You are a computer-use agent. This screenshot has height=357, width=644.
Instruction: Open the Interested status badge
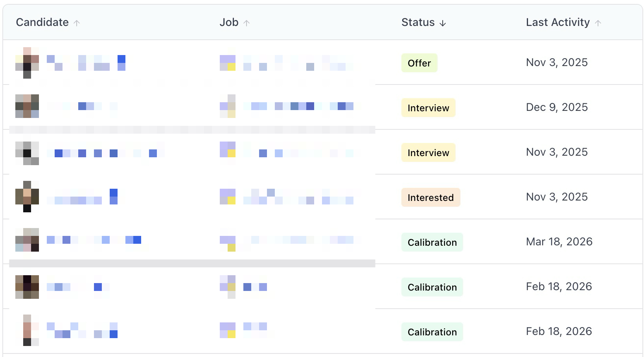click(431, 197)
